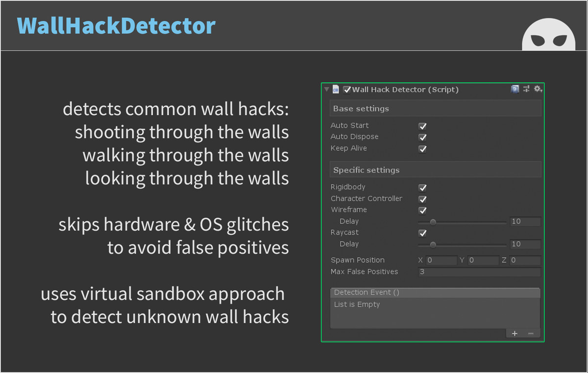Toggle the Raycast checkbox
588x373 pixels.
pyautogui.click(x=422, y=233)
